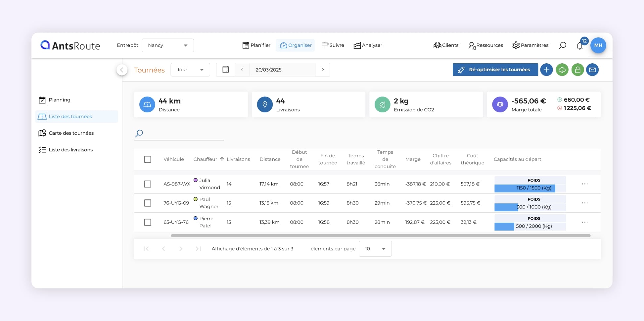Open the calendar date picker icon
This screenshot has height=321, width=644.
(225, 70)
